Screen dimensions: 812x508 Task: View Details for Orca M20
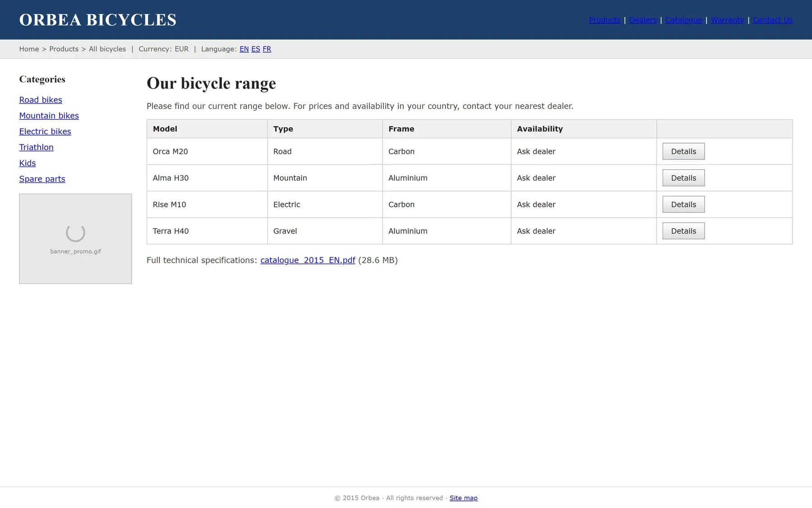683,151
